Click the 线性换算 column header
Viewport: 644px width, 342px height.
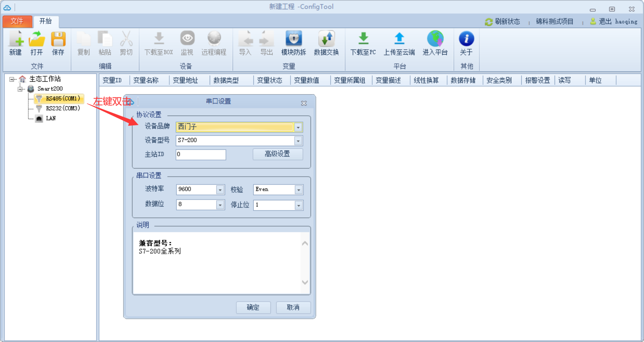pos(426,80)
